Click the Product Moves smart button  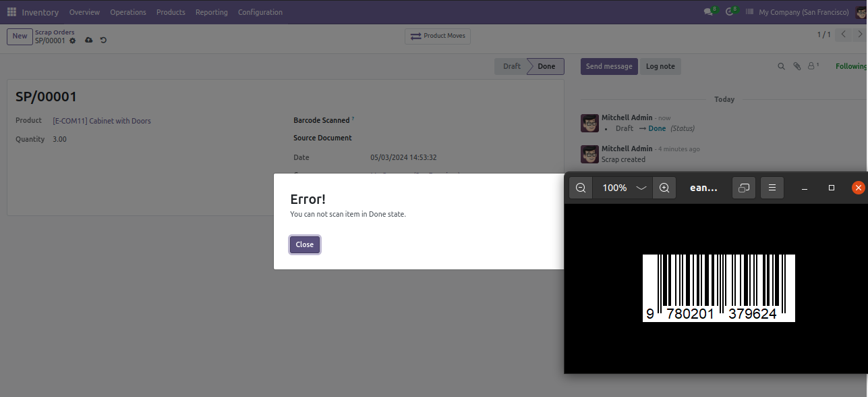pyautogui.click(x=438, y=36)
